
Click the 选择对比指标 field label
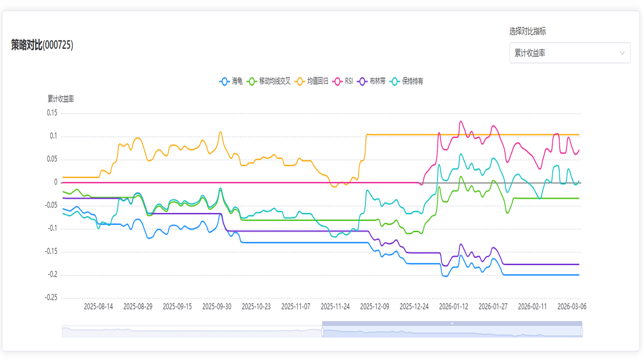click(x=527, y=31)
